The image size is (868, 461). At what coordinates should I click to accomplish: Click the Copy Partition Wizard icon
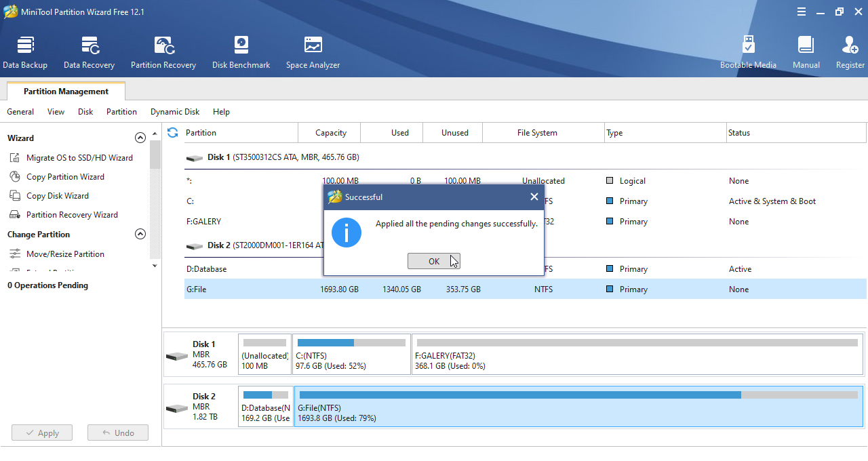[x=14, y=177]
